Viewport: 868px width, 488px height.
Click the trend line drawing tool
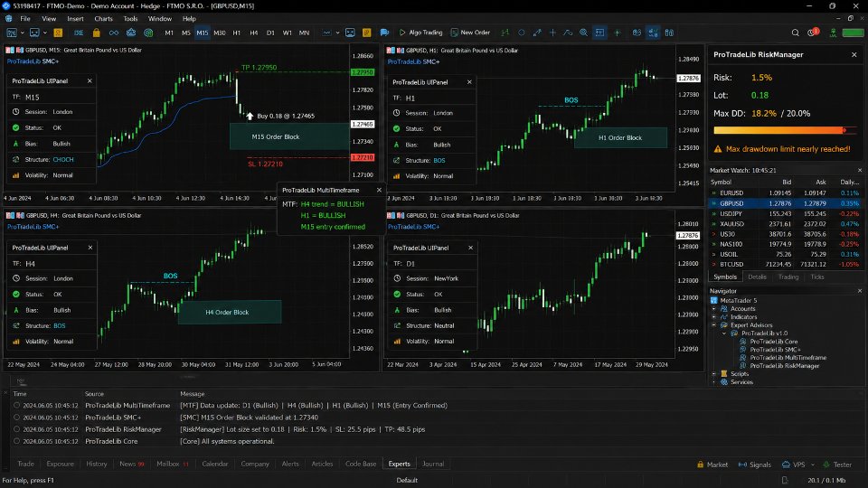537,33
